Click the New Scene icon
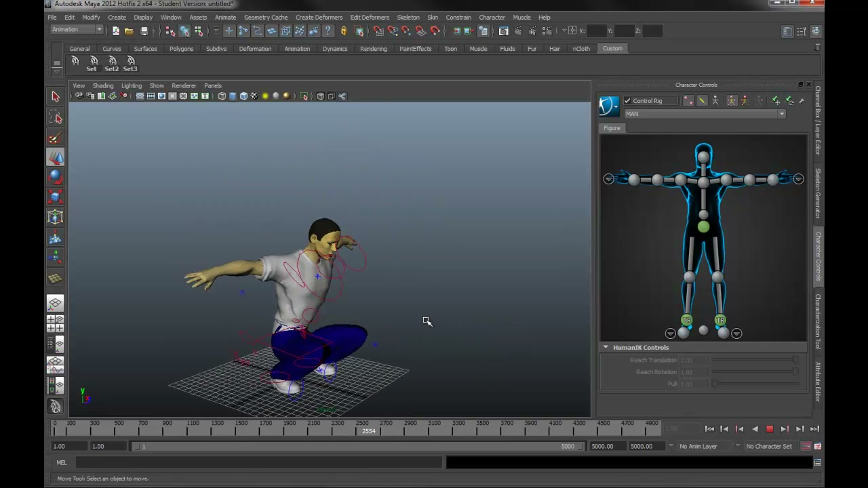 point(116,31)
